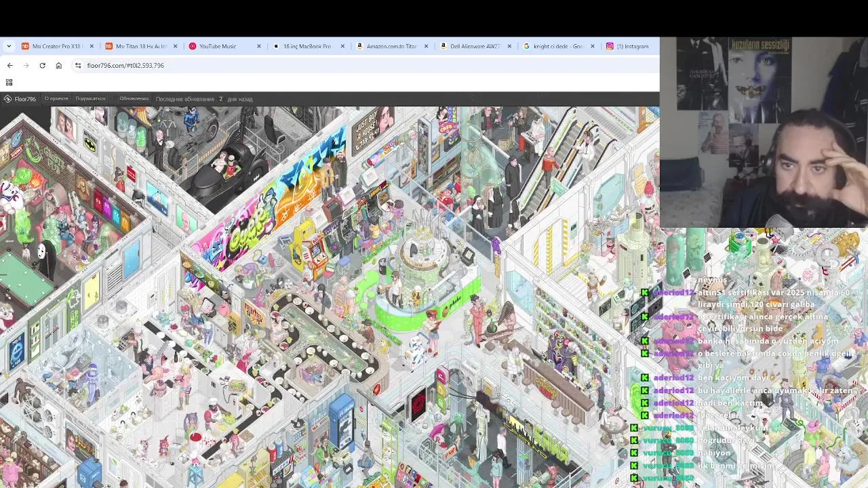The height and width of the screenshot is (488, 868).
Task: Click chat message 'hadi ben kaçtım'
Action: coord(730,403)
